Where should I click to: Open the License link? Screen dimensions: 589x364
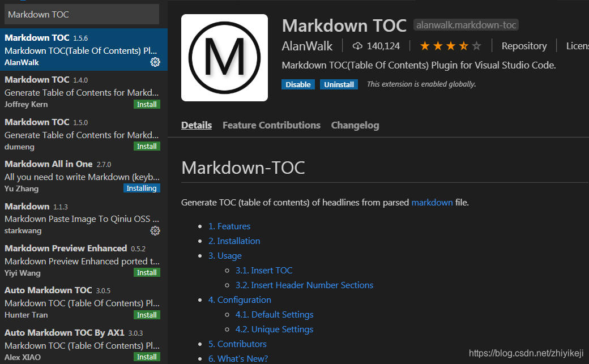578,46
